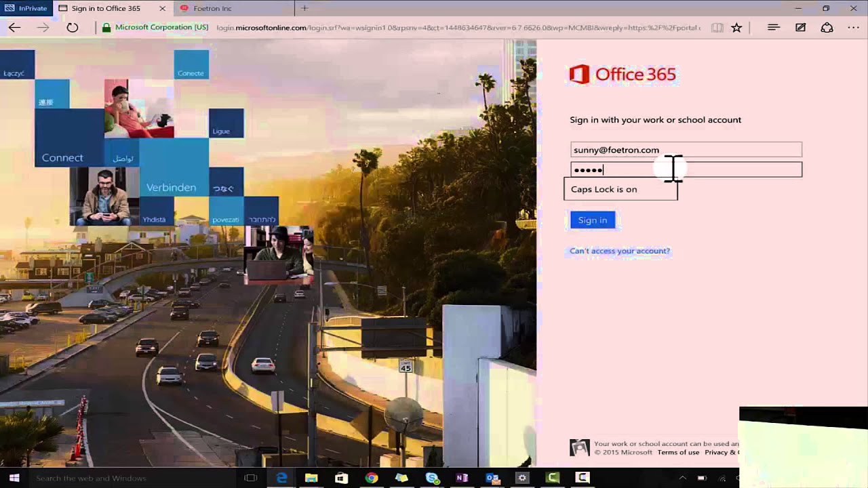This screenshot has height=488, width=868.
Task: Click the povezati tile
Action: [226, 211]
